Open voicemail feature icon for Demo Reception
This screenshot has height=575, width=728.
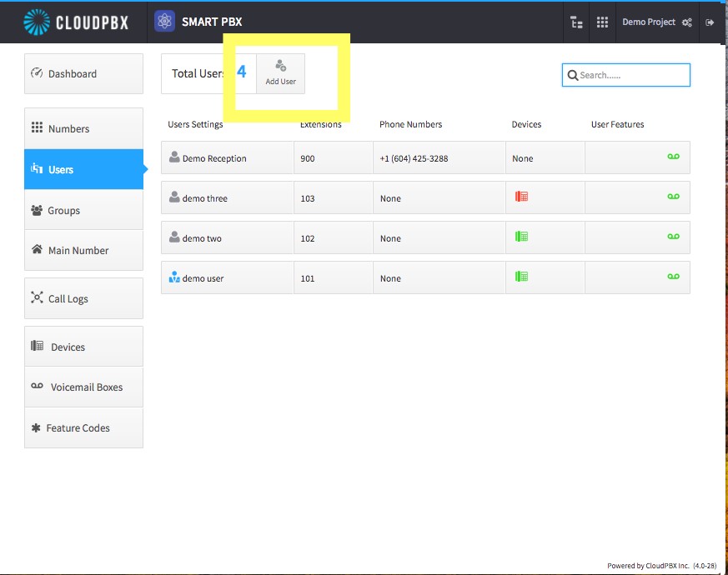(673, 157)
